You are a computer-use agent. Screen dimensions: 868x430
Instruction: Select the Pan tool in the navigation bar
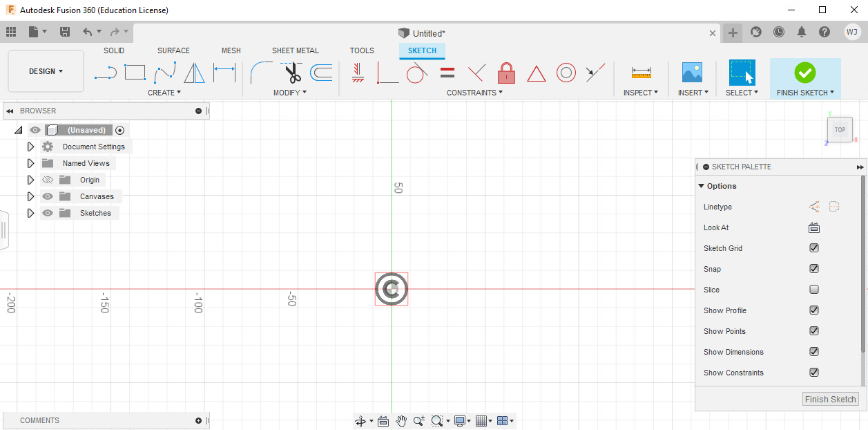click(401, 420)
